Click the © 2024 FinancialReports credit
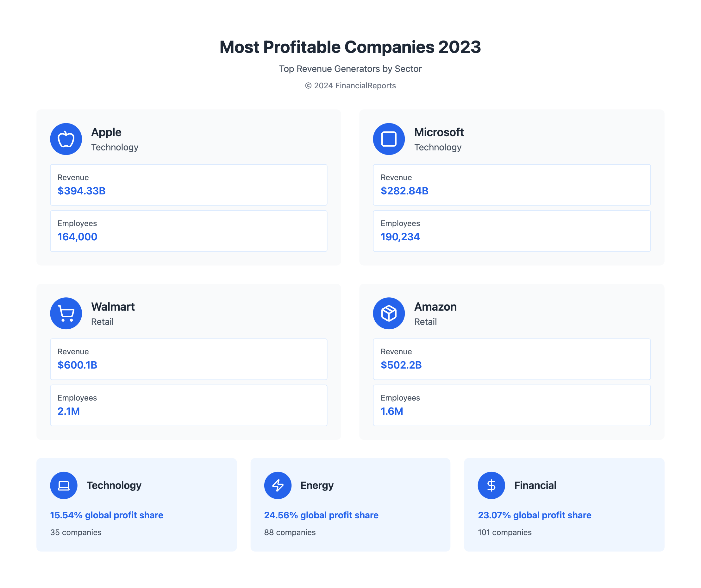Screen dimensions: 701x588 pos(350,85)
